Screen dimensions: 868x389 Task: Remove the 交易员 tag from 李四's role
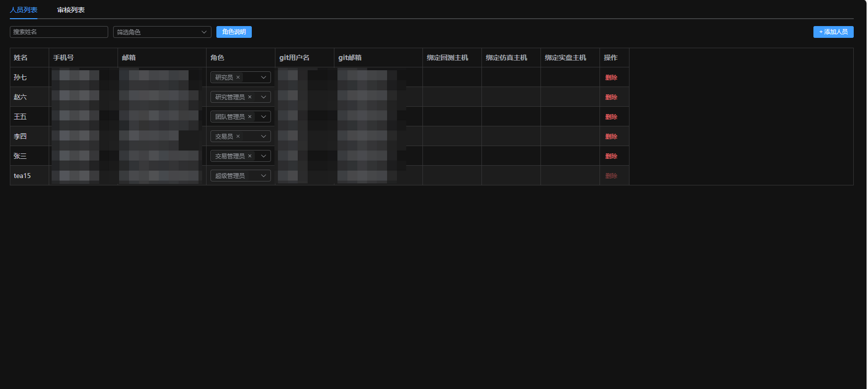238,136
